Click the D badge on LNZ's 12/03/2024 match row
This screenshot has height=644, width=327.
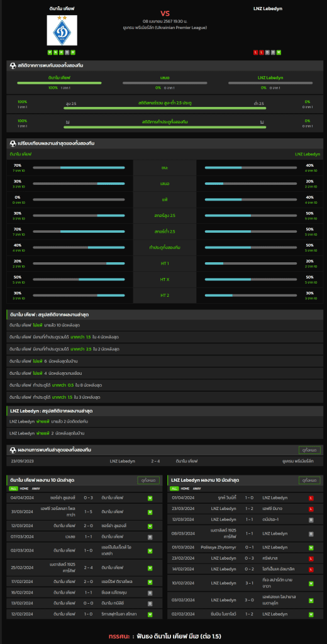(x=311, y=519)
